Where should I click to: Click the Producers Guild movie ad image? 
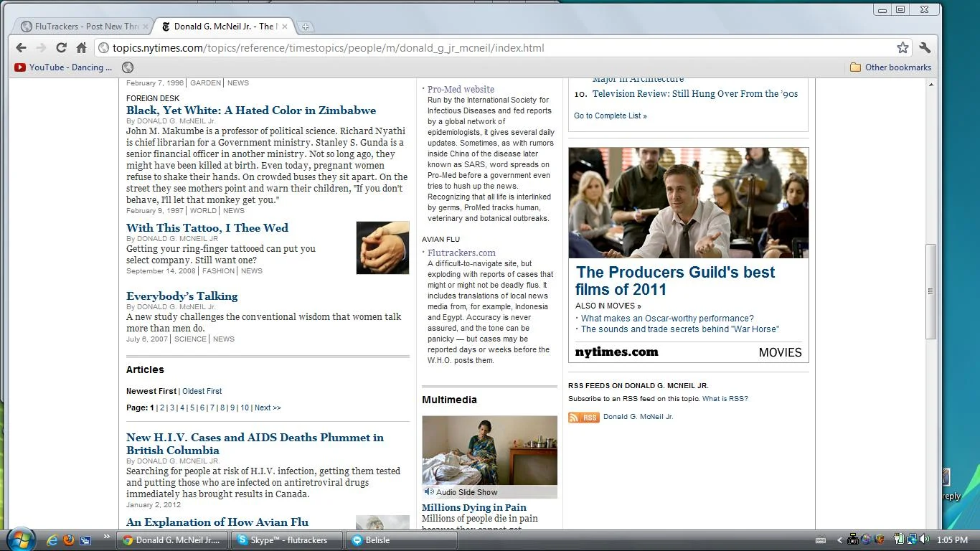(x=689, y=203)
